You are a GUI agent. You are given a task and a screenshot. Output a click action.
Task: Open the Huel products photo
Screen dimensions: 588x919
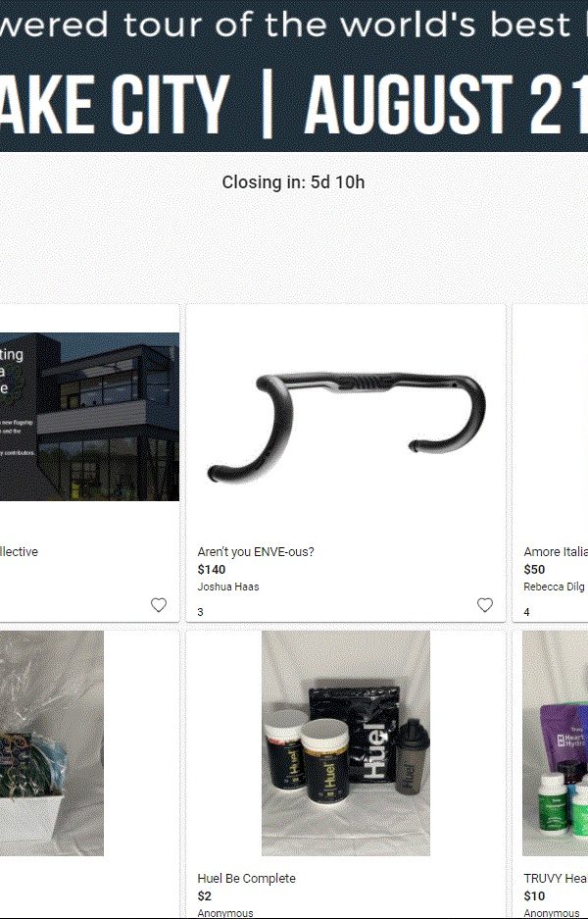[x=346, y=743]
